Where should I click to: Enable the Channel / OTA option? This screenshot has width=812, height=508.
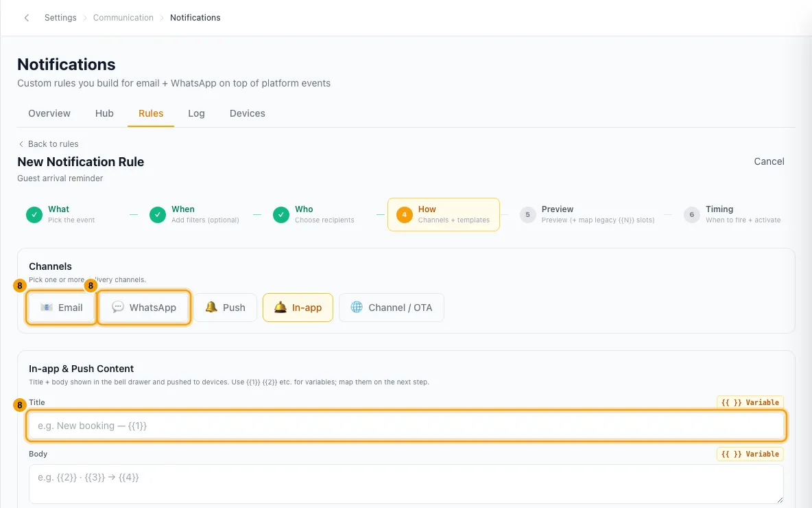(392, 308)
